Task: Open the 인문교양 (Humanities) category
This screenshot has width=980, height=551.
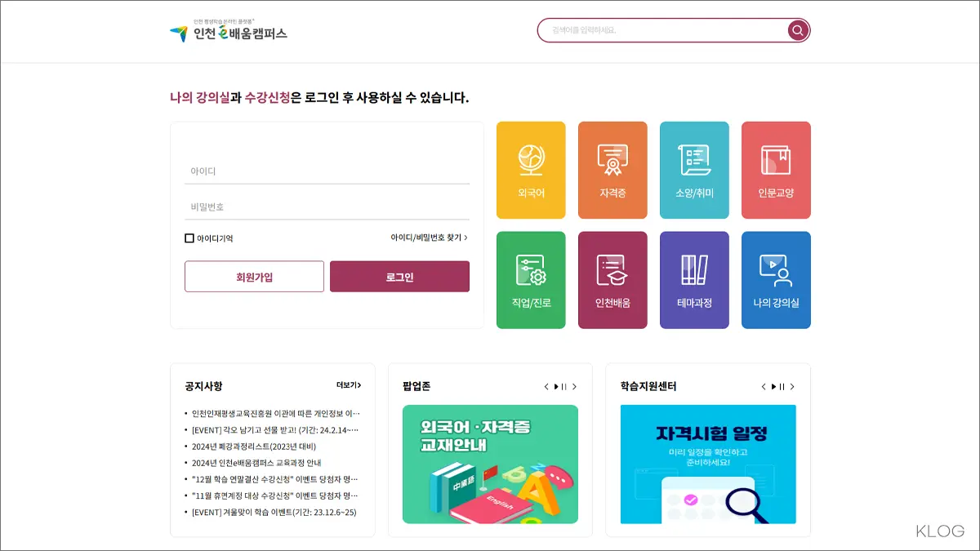Action: coord(776,170)
